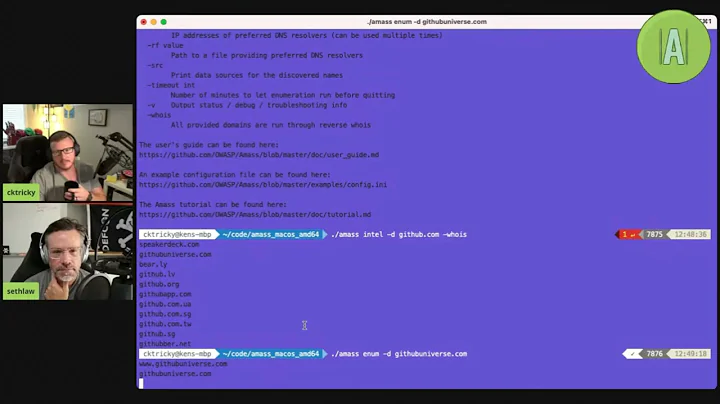
Task: Open the user_guide.md GitHub link
Action: tap(259, 155)
